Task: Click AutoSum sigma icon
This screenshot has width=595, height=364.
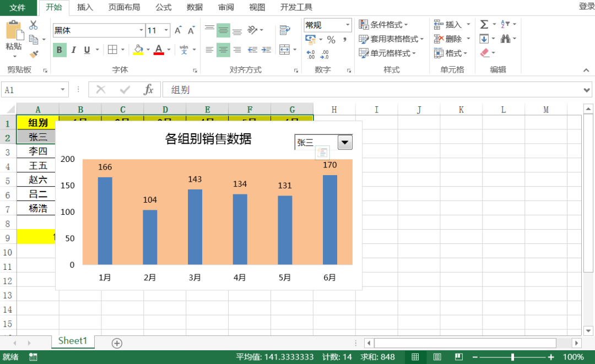Action: pos(484,25)
